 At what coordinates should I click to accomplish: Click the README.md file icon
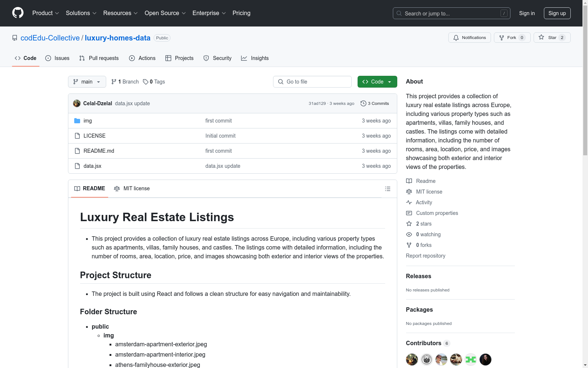tap(77, 151)
